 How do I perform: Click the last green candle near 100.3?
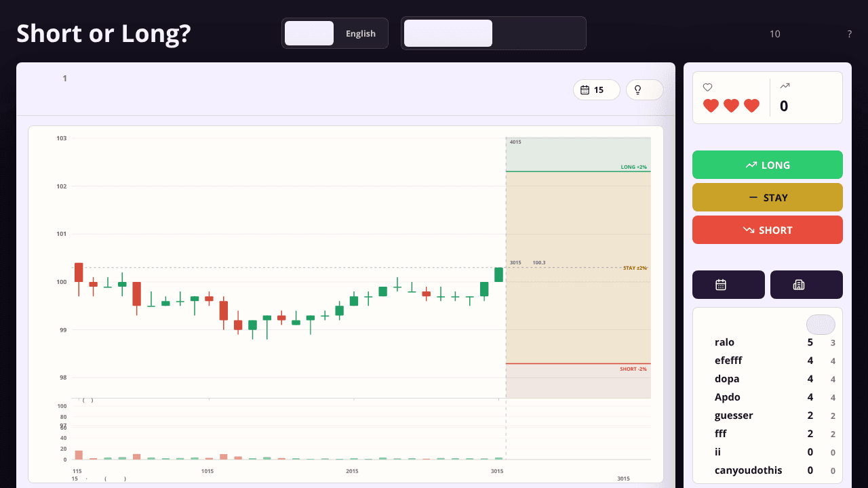click(498, 274)
